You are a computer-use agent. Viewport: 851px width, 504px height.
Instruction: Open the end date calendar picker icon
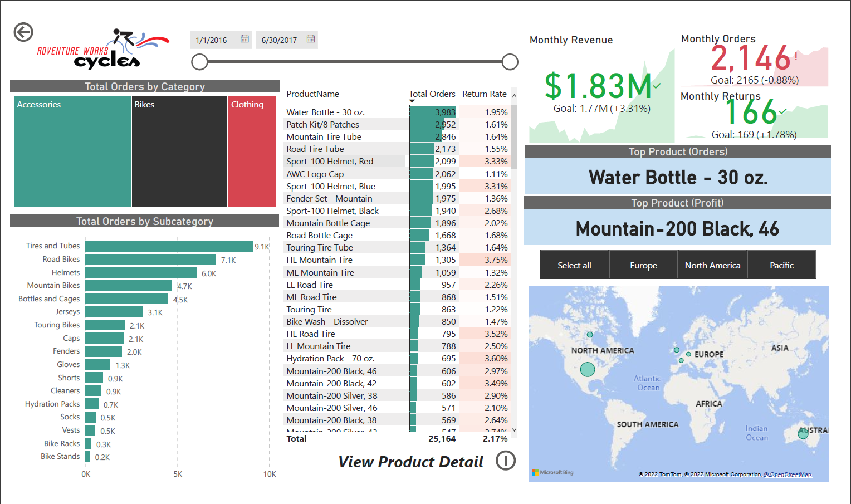tap(310, 40)
